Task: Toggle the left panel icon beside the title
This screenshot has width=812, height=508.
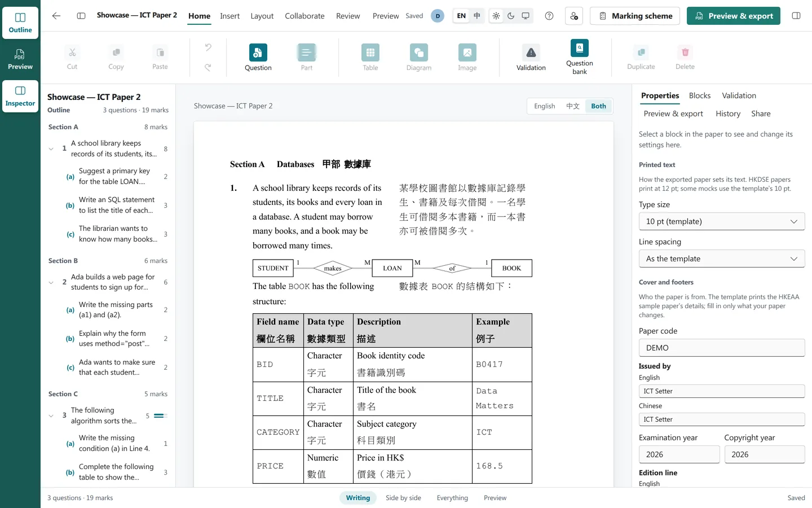Action: click(81, 16)
